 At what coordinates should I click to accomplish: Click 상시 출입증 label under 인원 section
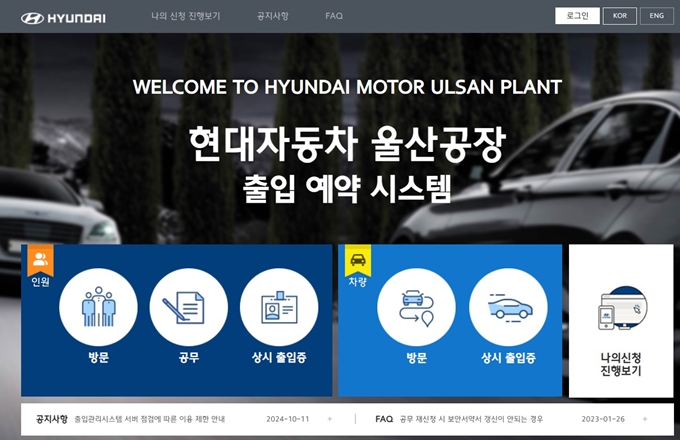coord(279,358)
